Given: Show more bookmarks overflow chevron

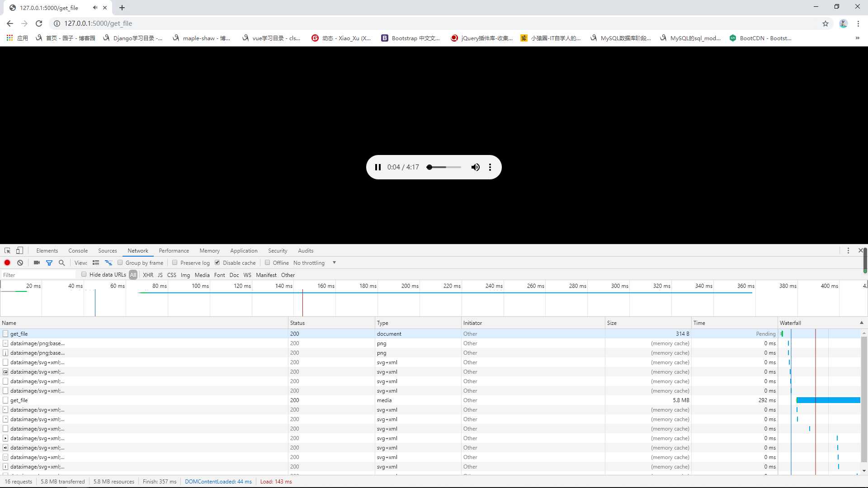Looking at the screenshot, I should pos(858,38).
